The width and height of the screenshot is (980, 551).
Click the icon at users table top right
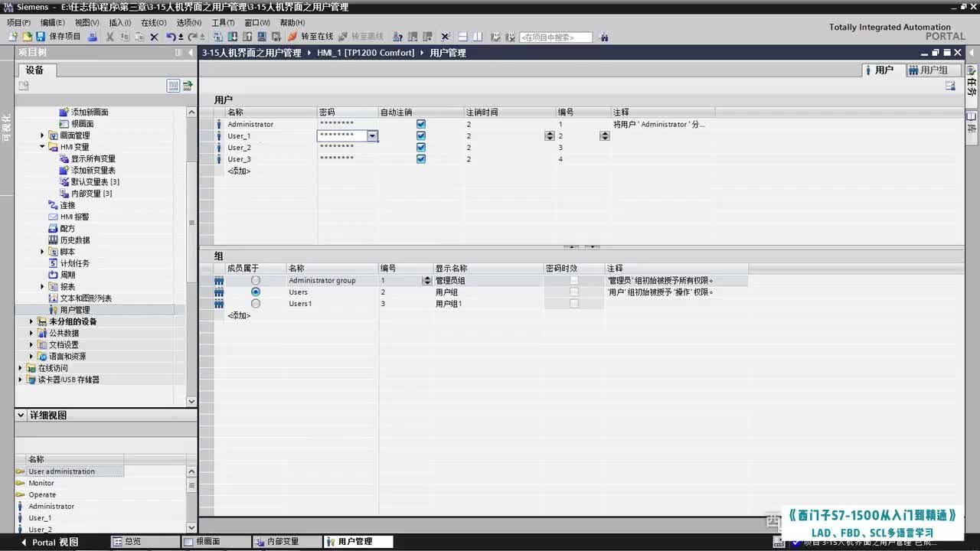(950, 86)
